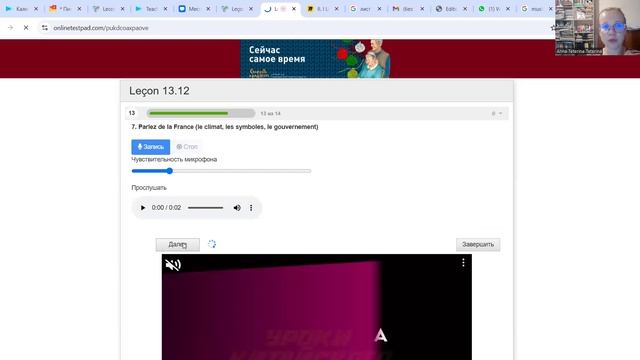Click the Leçon 13.12 heading
The image size is (640, 360).
(x=159, y=91)
